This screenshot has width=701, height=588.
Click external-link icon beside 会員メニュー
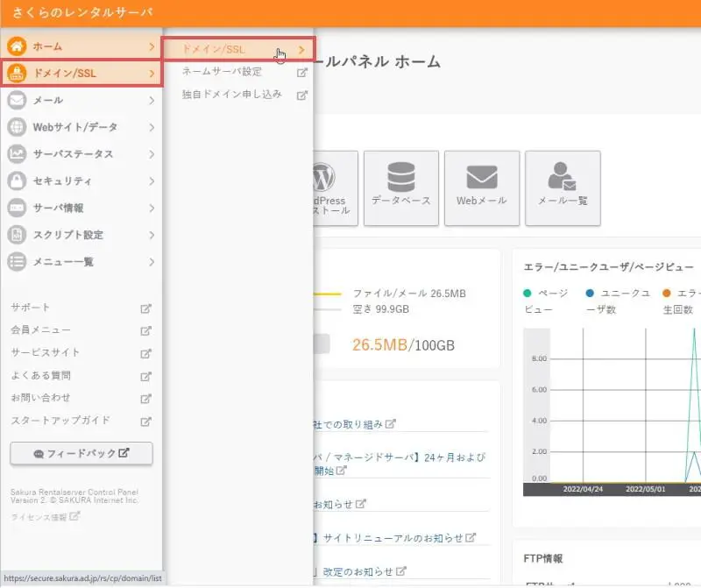pos(145,331)
